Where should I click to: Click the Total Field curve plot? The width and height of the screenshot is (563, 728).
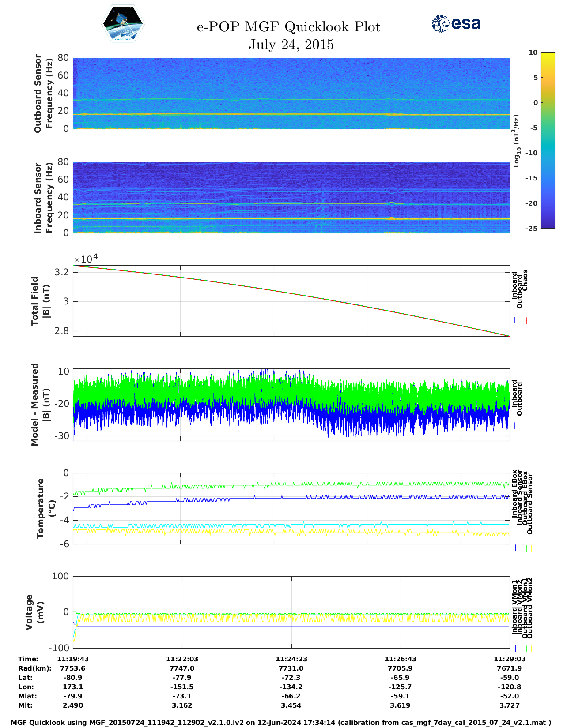tap(291, 301)
